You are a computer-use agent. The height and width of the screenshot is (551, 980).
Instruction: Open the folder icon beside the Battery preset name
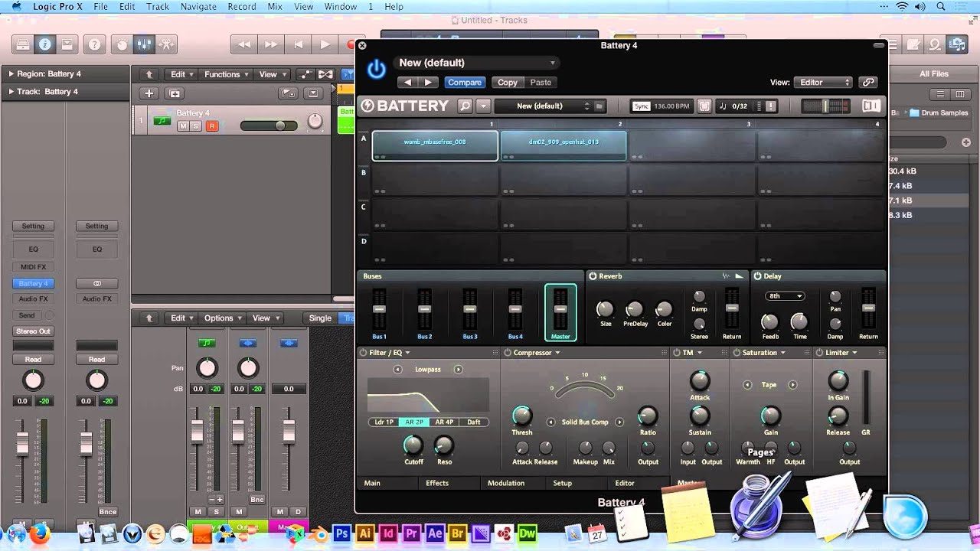click(599, 106)
